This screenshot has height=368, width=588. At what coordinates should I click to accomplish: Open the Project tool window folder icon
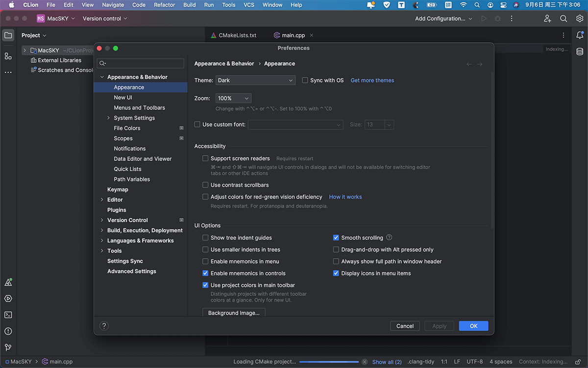(8, 35)
